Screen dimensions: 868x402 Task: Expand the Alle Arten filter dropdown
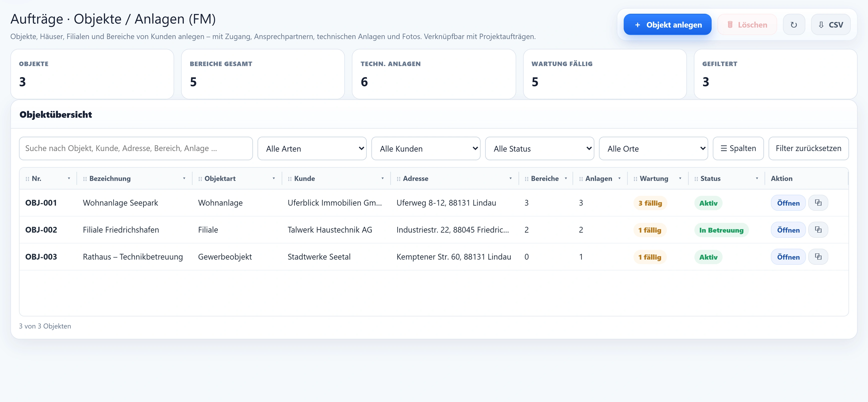312,149
